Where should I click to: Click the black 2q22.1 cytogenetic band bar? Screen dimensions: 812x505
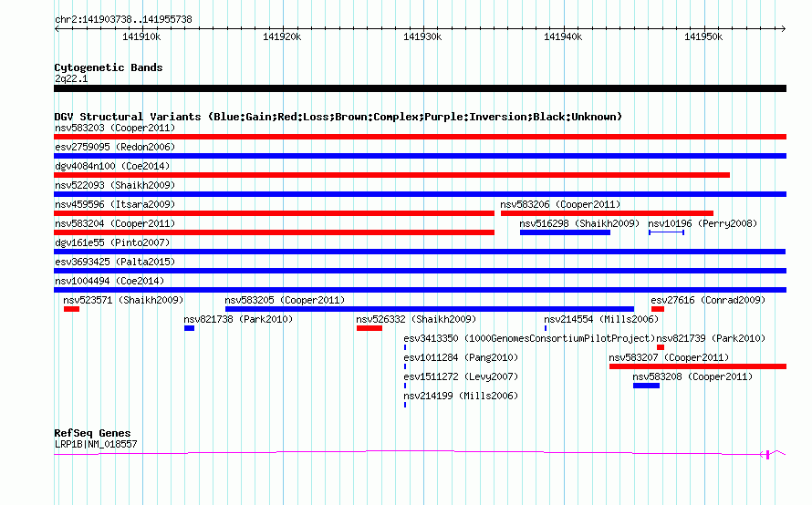[x=420, y=88]
